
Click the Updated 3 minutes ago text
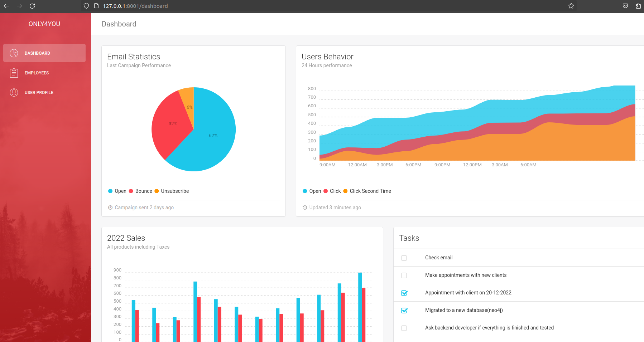335,207
